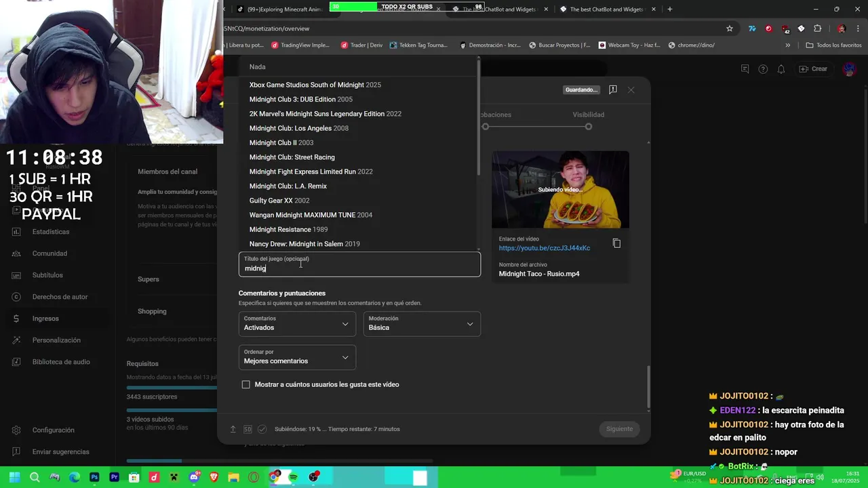Open Discord from the taskbar
Image resolution: width=868 pixels, height=488 pixels.
click(194, 477)
